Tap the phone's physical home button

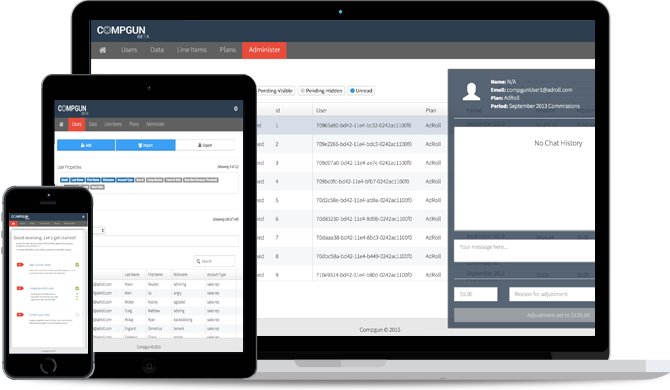48,366
